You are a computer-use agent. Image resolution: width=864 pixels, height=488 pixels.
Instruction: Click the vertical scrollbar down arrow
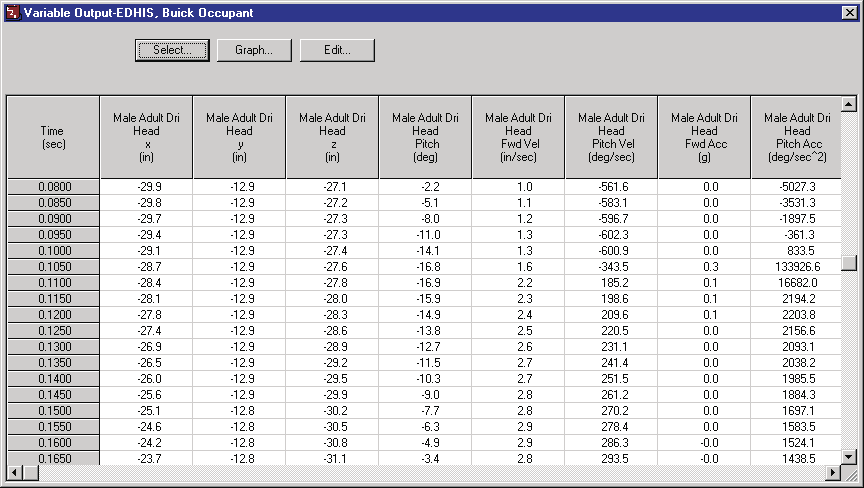pos(849,457)
